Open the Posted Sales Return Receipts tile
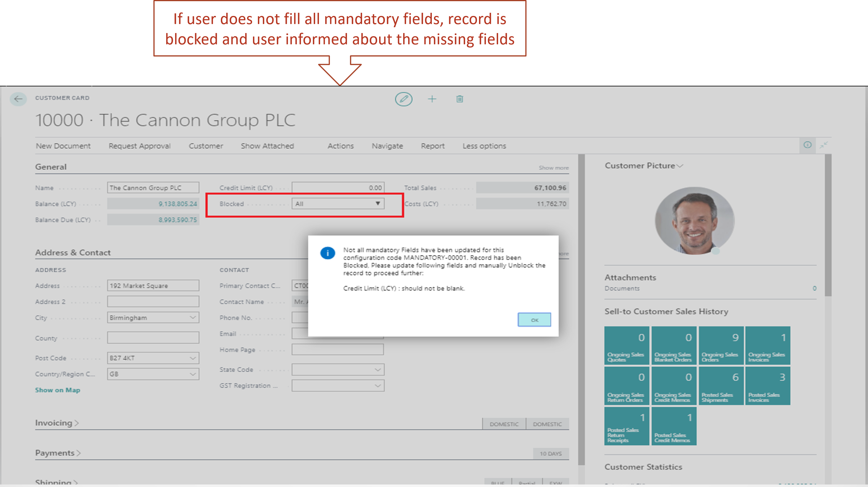This screenshot has width=868, height=487. pyautogui.click(x=626, y=426)
